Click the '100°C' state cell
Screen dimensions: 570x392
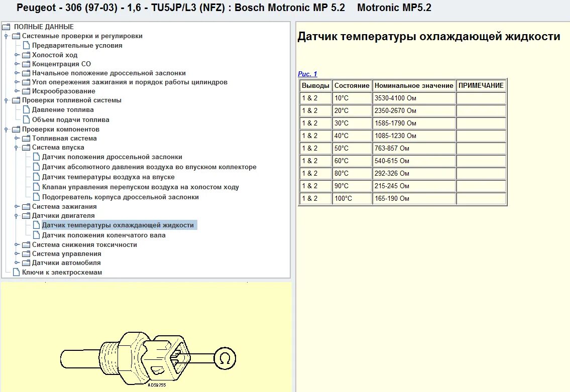pyautogui.click(x=352, y=198)
